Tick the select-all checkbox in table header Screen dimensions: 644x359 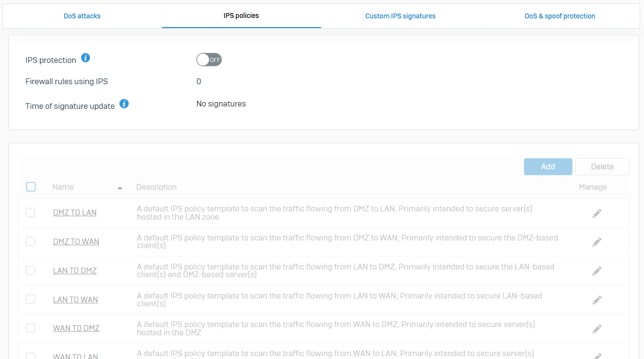31,187
